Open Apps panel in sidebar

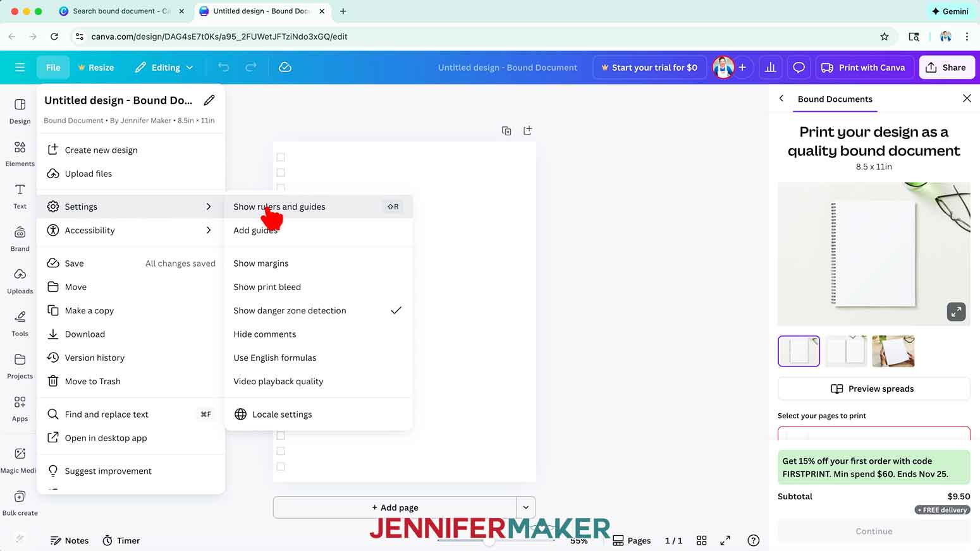click(x=20, y=408)
